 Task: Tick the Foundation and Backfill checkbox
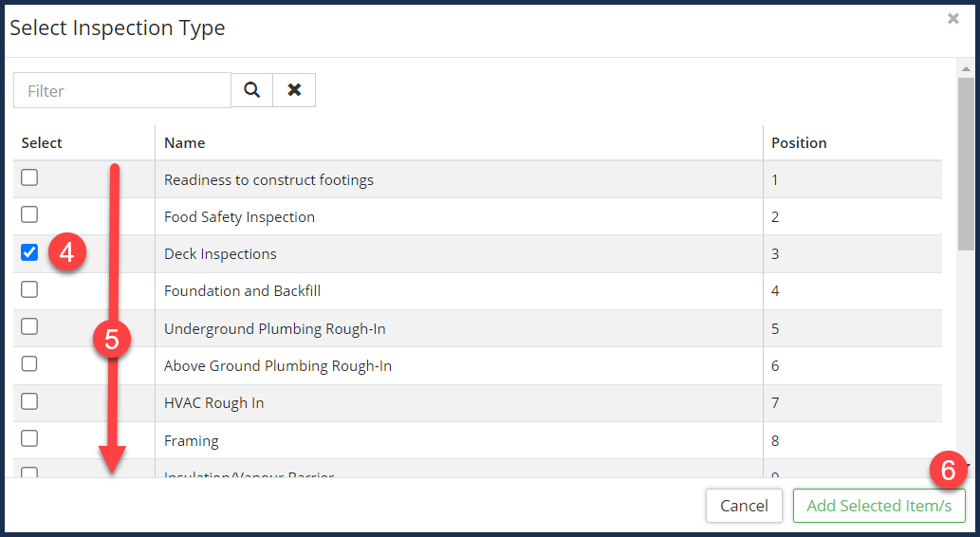pos(29,289)
